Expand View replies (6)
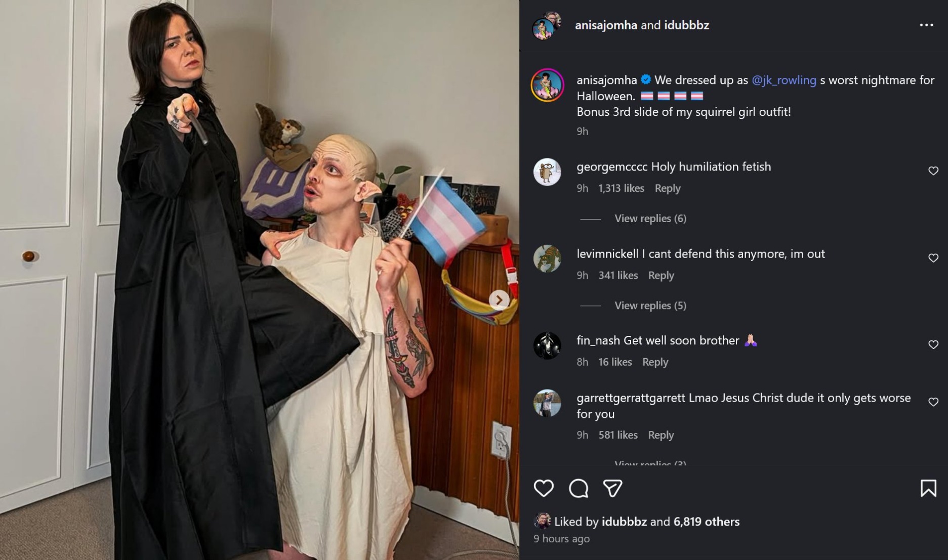The width and height of the screenshot is (948, 560). point(650,219)
